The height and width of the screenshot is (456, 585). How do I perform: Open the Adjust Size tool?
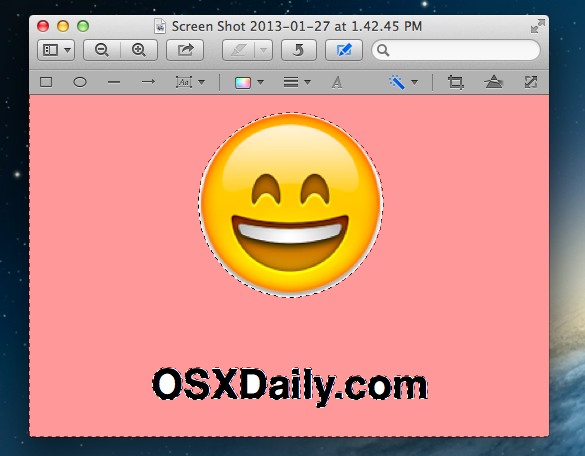[531, 82]
